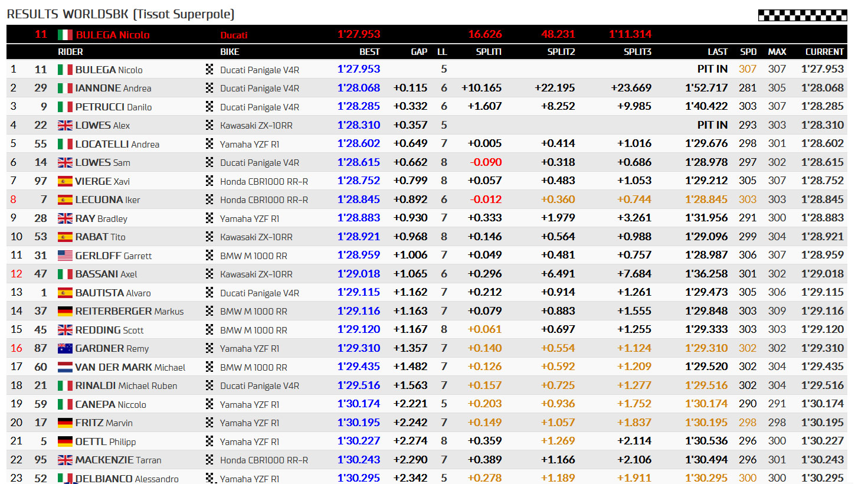This screenshot has width=868, height=484.
Task: Click header split time 1'11.314
Action: coord(630,34)
